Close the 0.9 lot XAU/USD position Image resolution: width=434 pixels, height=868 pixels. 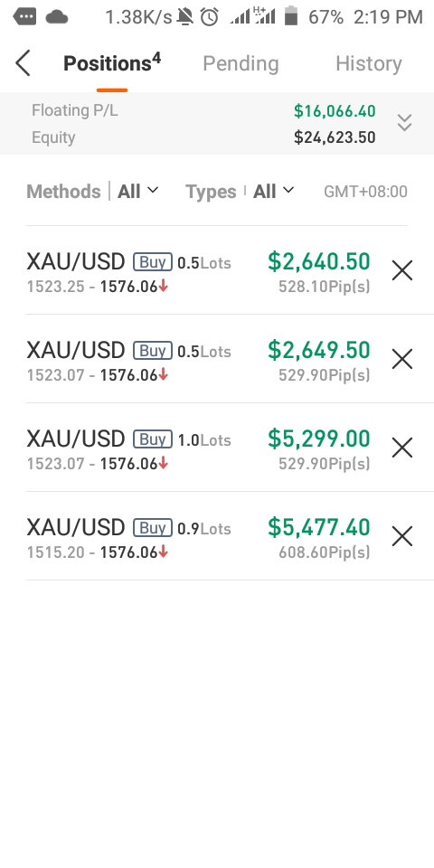[x=402, y=536]
